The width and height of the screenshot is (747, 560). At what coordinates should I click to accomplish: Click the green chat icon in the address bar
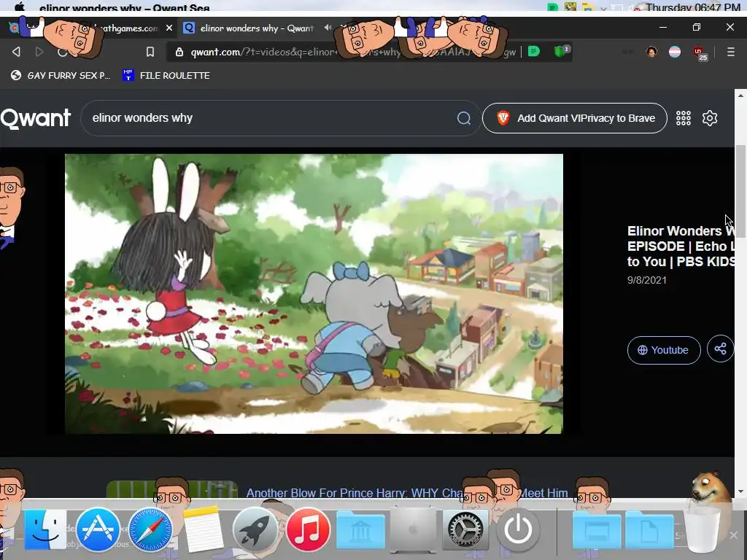coord(534,51)
